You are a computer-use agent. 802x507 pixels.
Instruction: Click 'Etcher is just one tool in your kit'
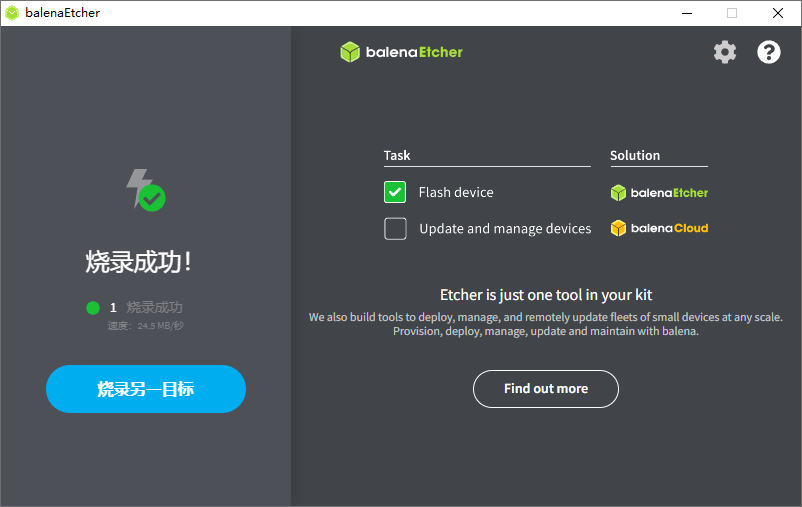(x=546, y=295)
